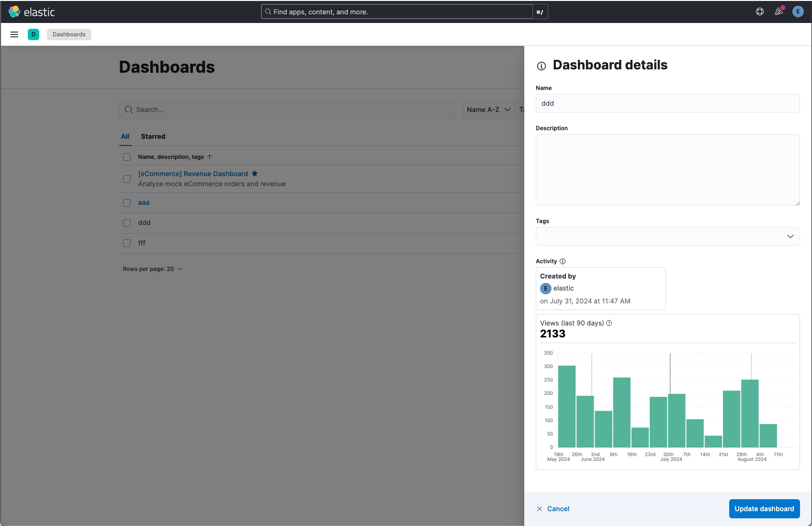Screen dimensions: 812x526
Task: Expand the Tags dropdown in Dashboard details
Action: tap(789, 236)
